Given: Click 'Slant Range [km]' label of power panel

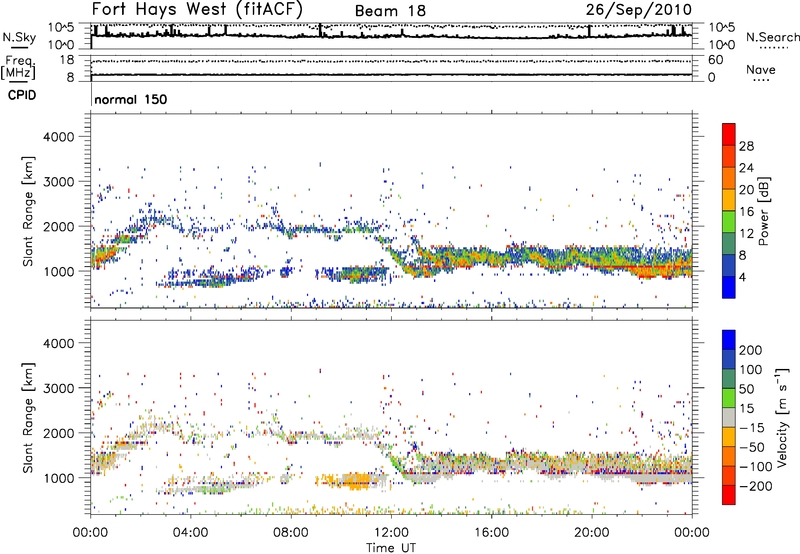Looking at the screenshot, I should (28, 211).
